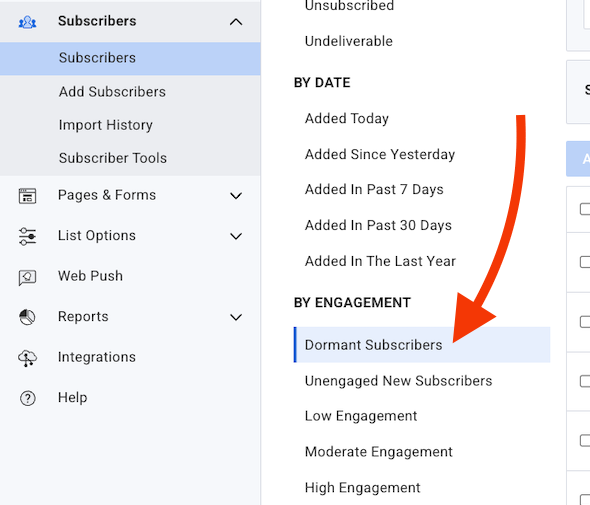Expand the Pages & Forms chevron
The image size is (590, 505).
[x=236, y=196]
